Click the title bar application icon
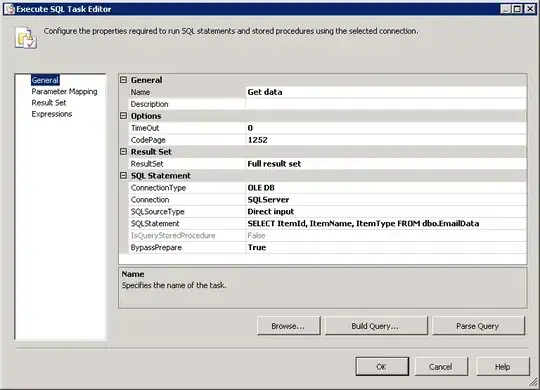This screenshot has width=540, height=390. (x=10, y=9)
